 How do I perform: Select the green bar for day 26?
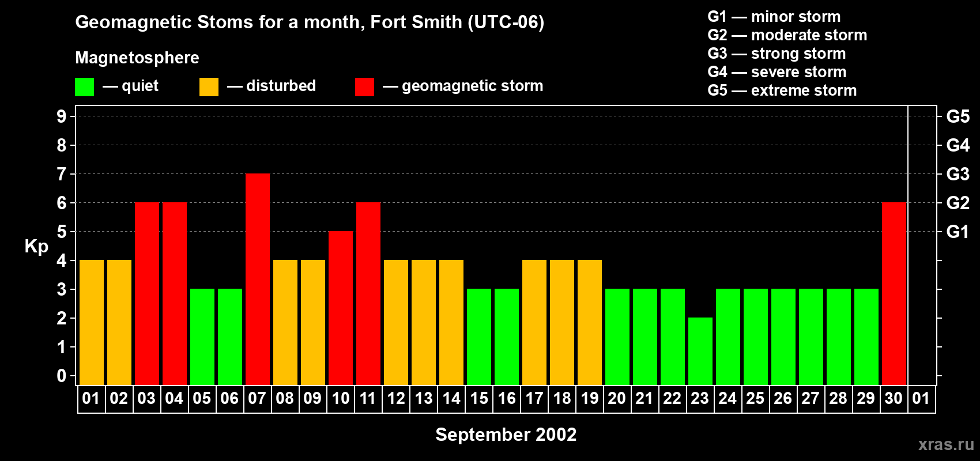coord(783,337)
